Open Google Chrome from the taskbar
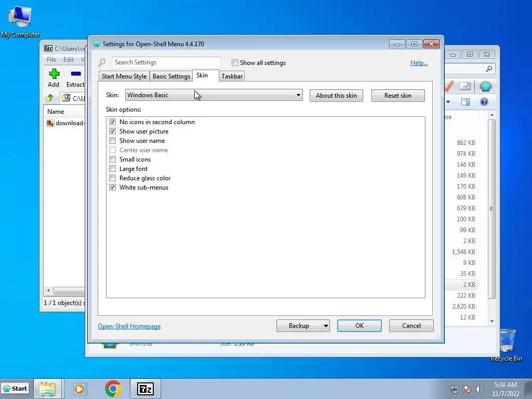The height and width of the screenshot is (399, 532). [113, 389]
